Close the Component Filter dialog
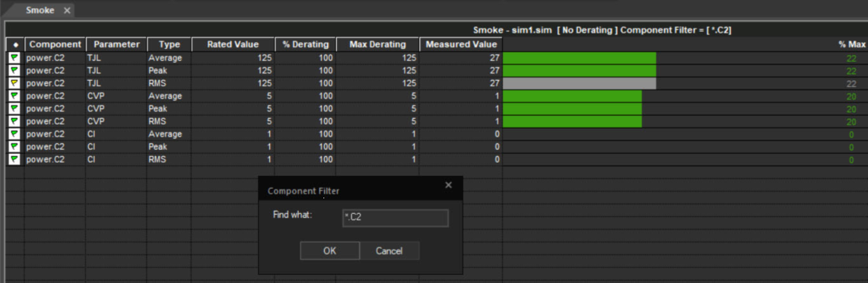The image size is (868, 283). pos(448,185)
